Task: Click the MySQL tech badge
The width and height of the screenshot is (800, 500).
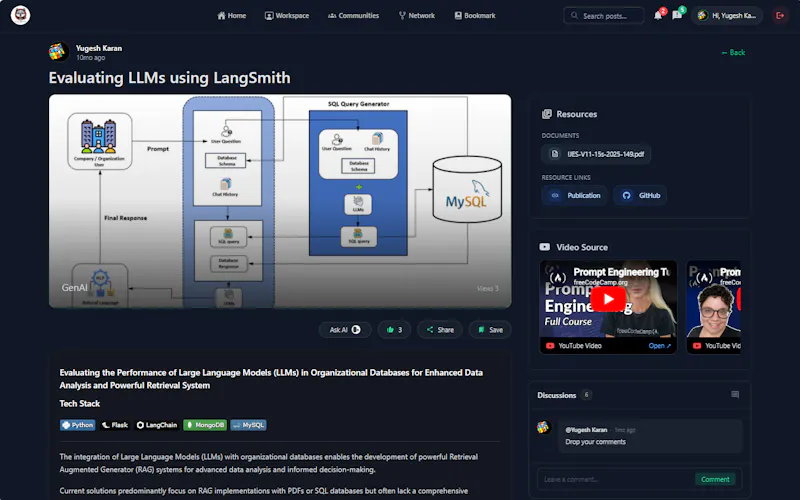Action: [x=248, y=424]
